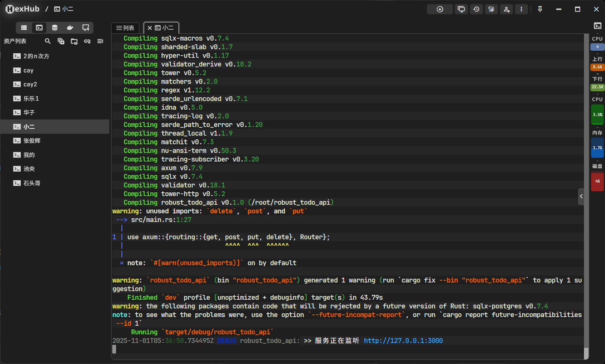Click the HexHub logo

(23, 9)
